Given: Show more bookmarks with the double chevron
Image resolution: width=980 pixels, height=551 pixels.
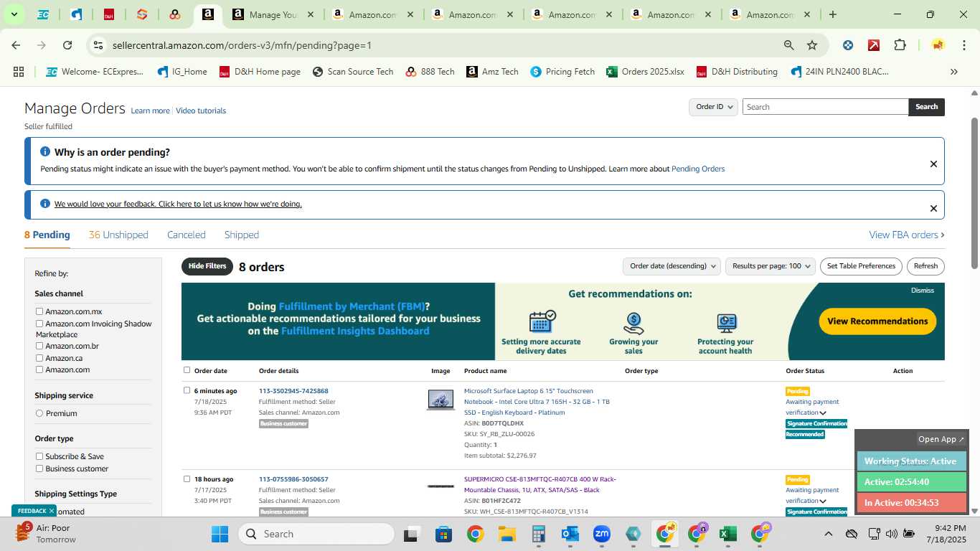Looking at the screenshot, I should coord(954,72).
